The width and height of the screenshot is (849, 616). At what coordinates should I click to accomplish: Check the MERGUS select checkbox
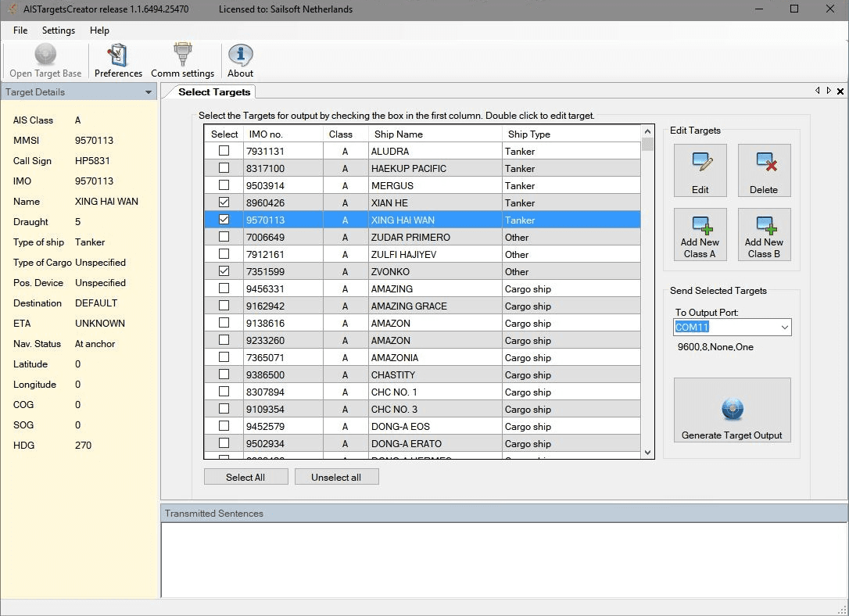pyautogui.click(x=224, y=185)
